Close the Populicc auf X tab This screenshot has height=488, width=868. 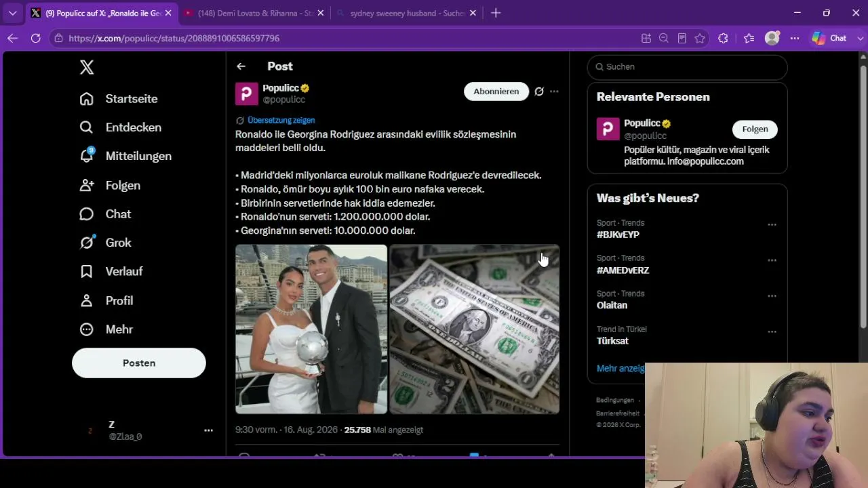coord(168,13)
